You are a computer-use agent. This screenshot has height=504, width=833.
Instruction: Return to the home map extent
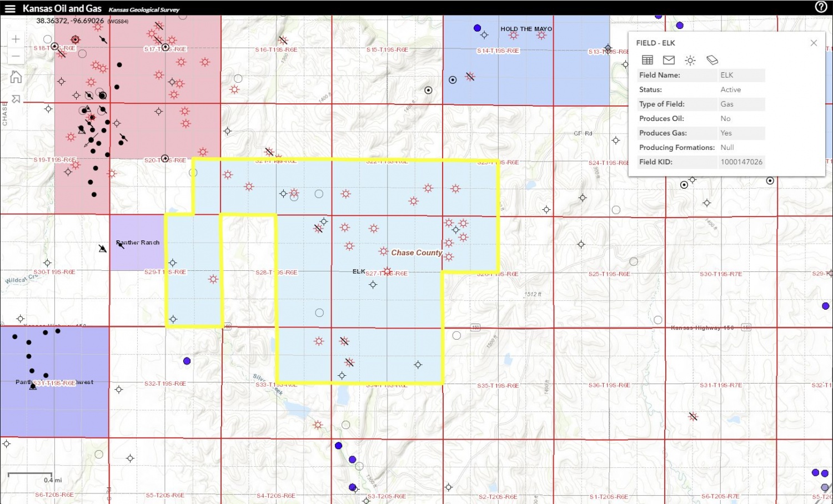tap(16, 77)
